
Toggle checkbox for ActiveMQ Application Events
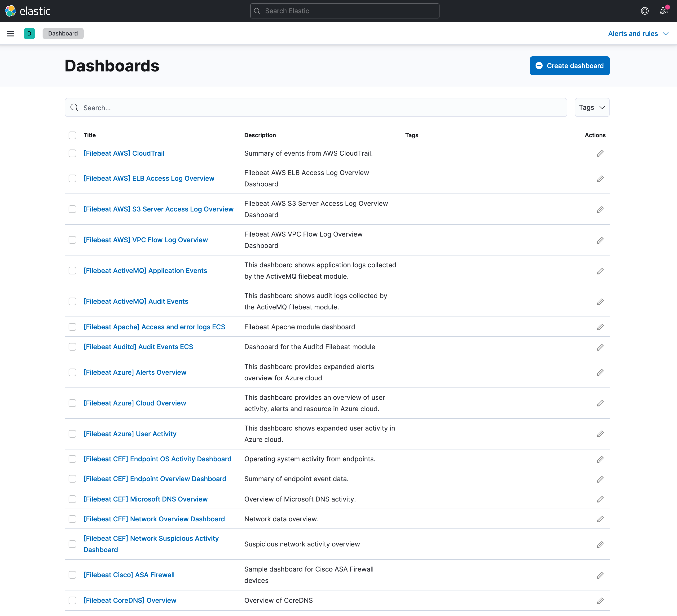[73, 271]
